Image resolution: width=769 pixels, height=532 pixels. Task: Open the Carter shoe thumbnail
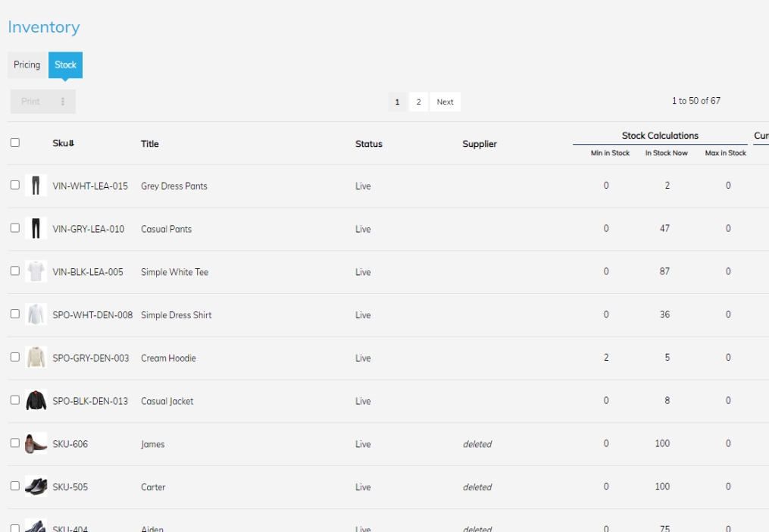[x=36, y=487]
